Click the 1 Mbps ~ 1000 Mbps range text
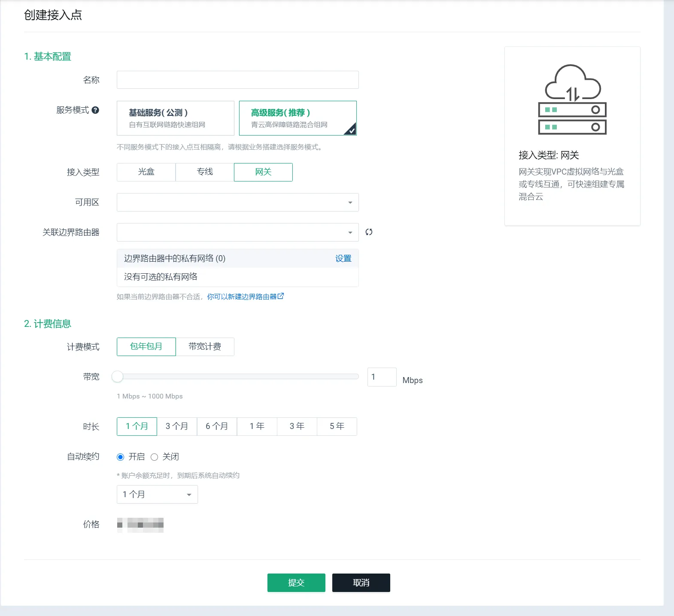674x616 pixels. (150, 396)
